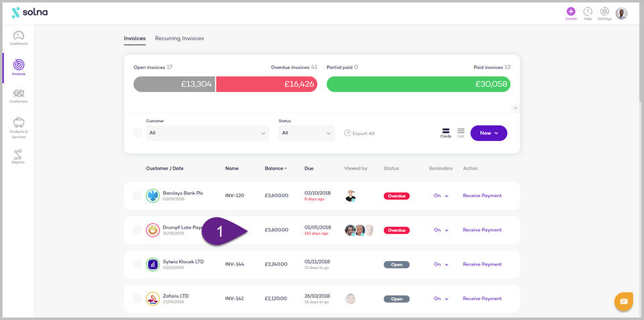Expand the Customer filter dropdown
The width and height of the screenshot is (644, 320).
[x=207, y=133]
